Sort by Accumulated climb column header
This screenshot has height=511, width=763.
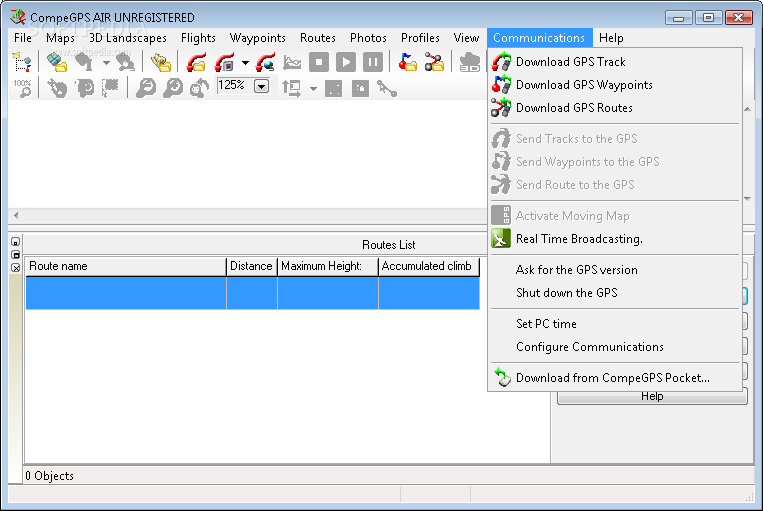click(429, 266)
